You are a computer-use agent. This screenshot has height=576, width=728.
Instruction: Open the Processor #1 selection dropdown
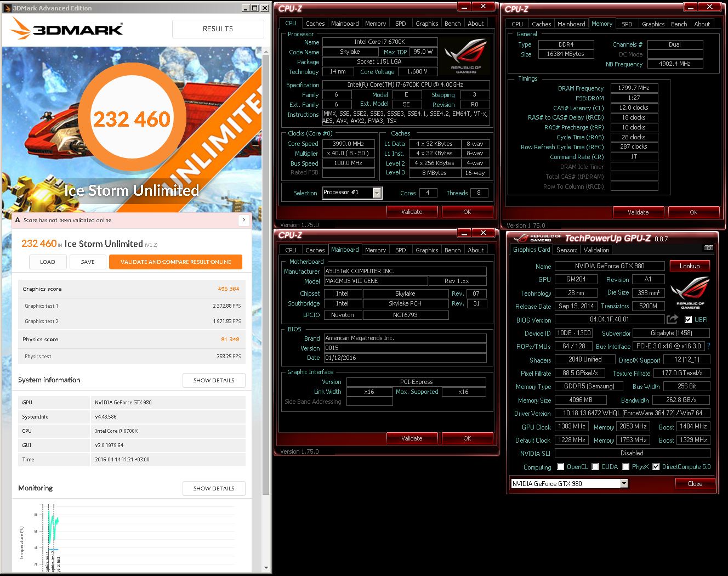(377, 193)
